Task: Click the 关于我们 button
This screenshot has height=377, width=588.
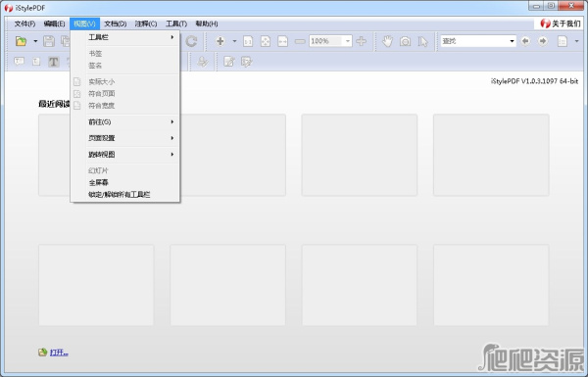Action: click(x=560, y=24)
